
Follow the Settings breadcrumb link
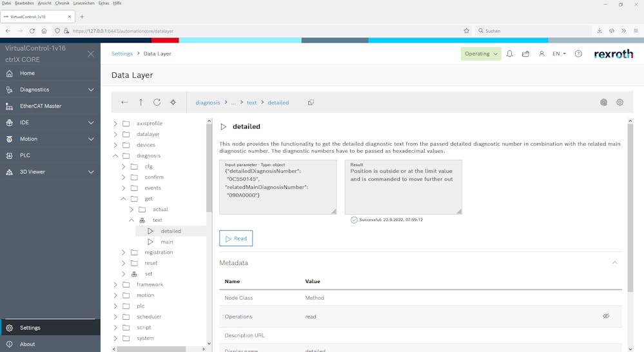coord(122,54)
